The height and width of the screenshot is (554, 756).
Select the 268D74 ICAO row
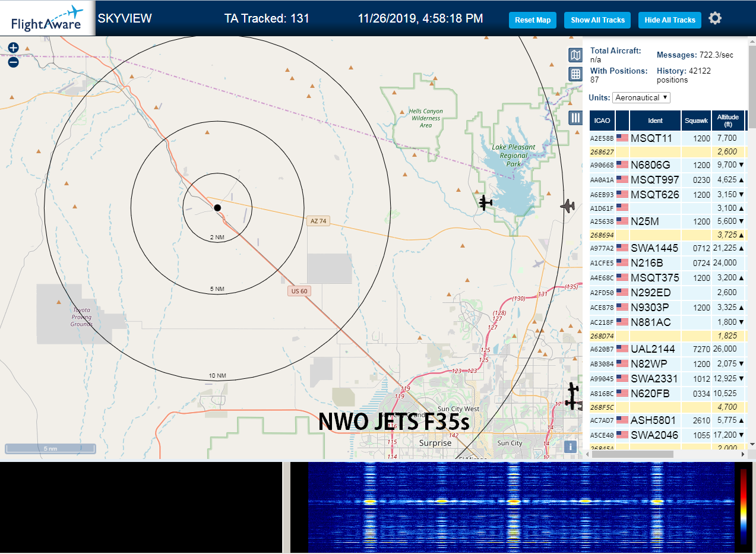(x=668, y=335)
